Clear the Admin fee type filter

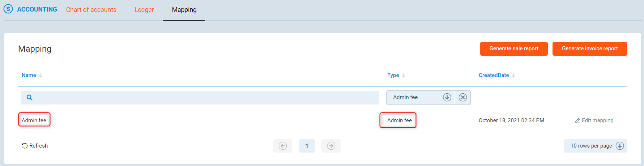(x=462, y=97)
